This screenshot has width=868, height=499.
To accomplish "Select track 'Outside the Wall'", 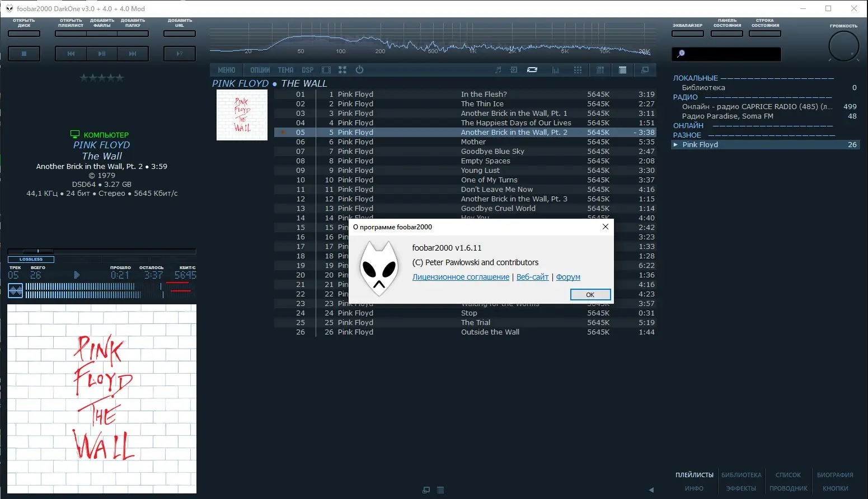I will pos(465,332).
